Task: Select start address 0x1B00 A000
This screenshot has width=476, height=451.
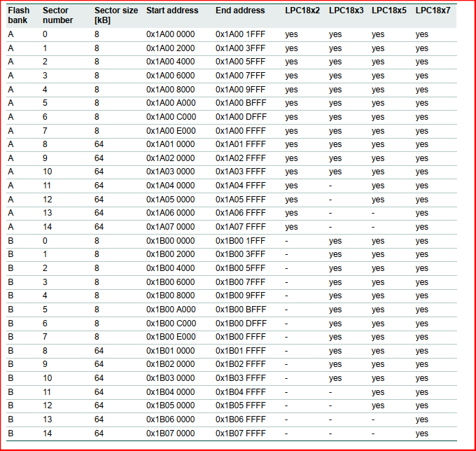Action: pos(171,310)
